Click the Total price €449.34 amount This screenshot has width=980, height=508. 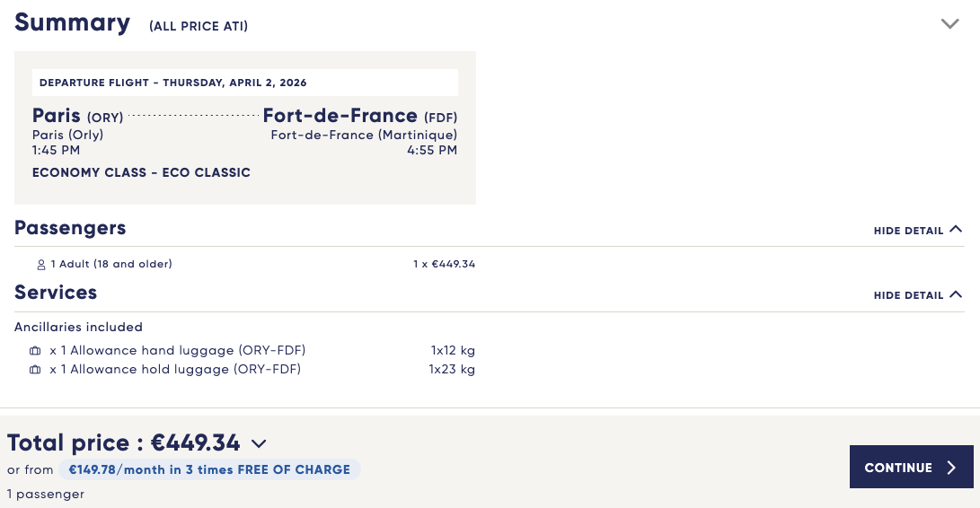pyautogui.click(x=196, y=443)
